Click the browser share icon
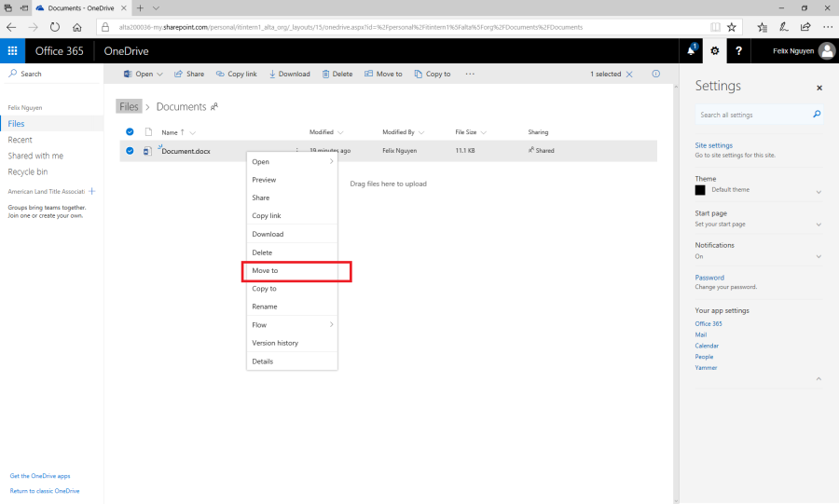Screen dimensions: 839x504 tap(805, 27)
